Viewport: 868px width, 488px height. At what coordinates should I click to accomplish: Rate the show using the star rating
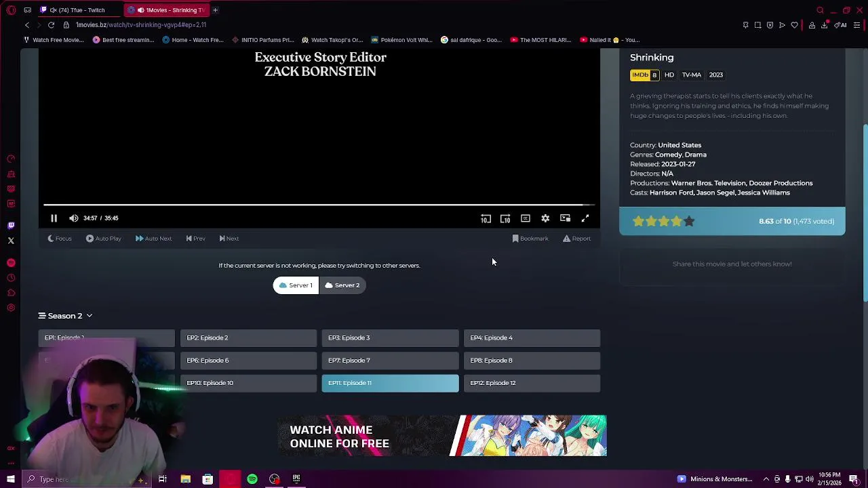(664, 221)
